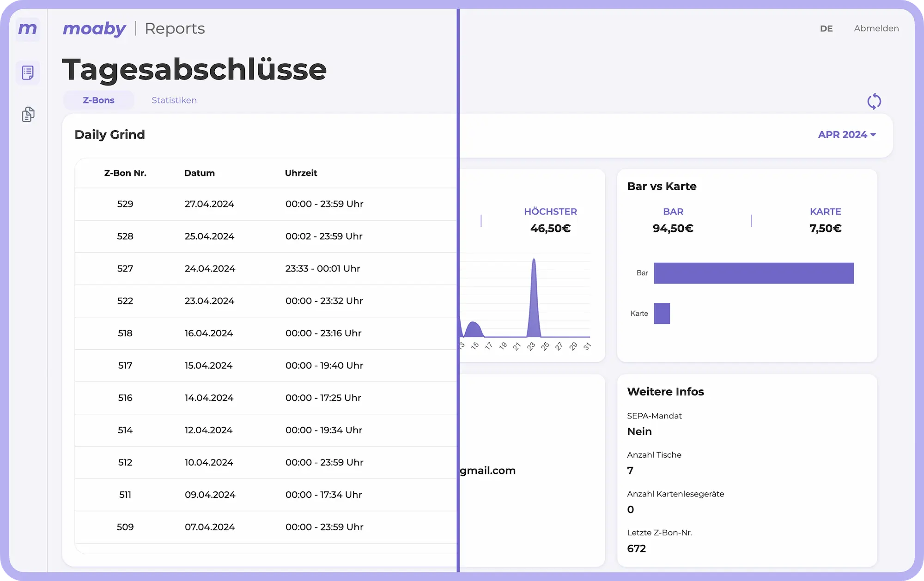Click the Z-Bon Nr. column header
This screenshot has width=924, height=581.
pyautogui.click(x=125, y=173)
